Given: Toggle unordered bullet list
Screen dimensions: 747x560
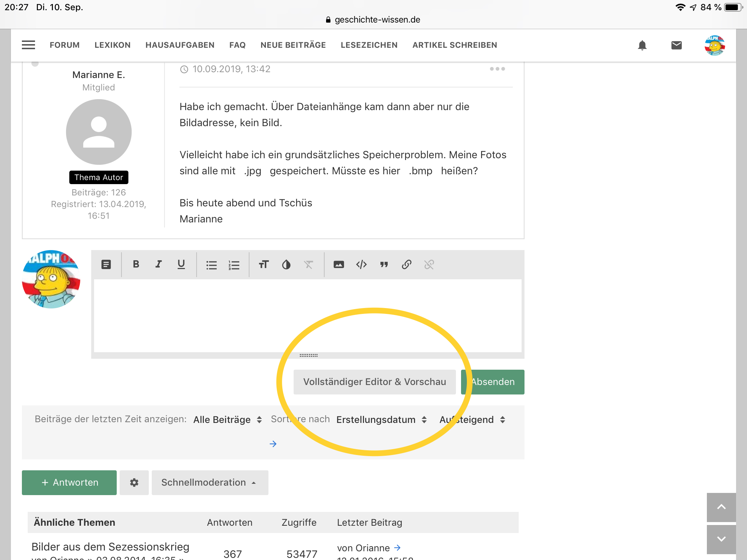Looking at the screenshot, I should coord(211,264).
